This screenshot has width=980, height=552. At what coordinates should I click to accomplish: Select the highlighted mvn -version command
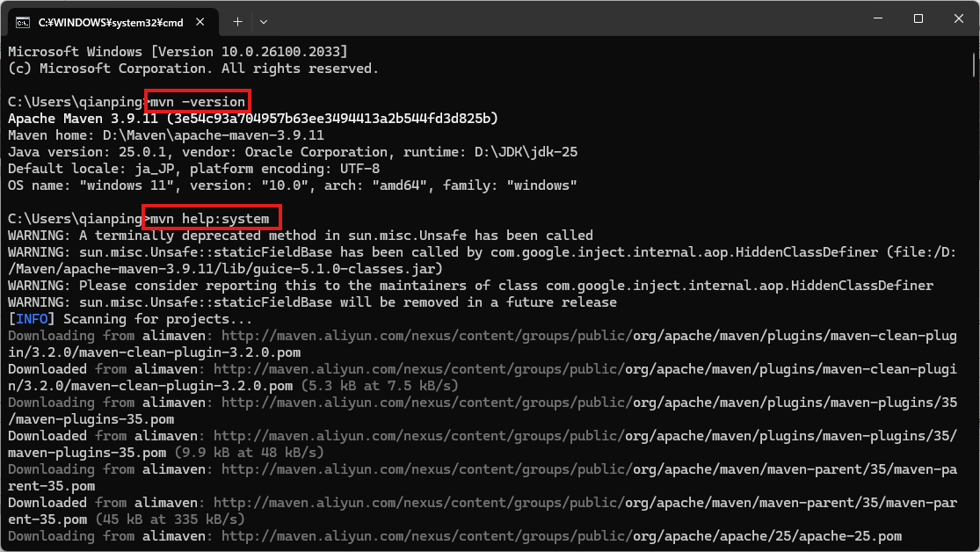pyautogui.click(x=196, y=101)
